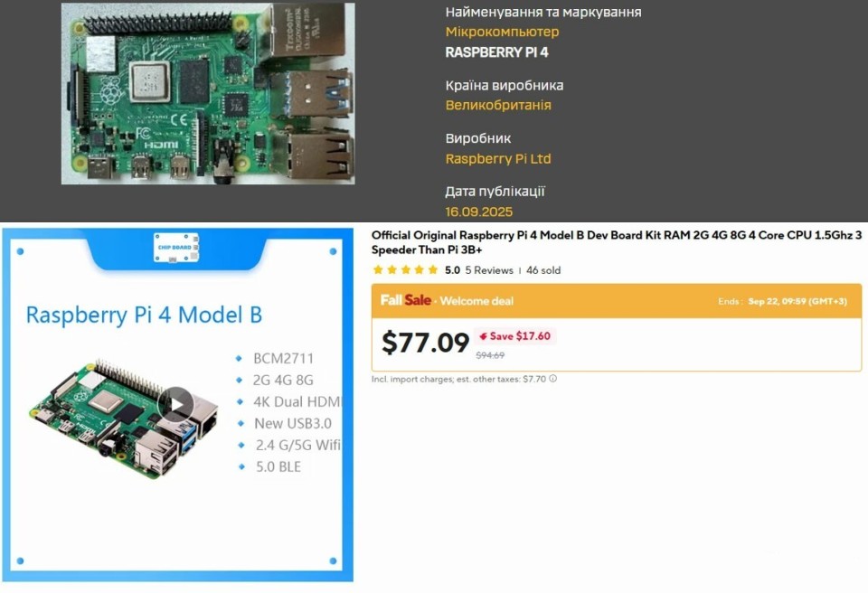Click the 2G 4G 8G spec line

[283, 380]
